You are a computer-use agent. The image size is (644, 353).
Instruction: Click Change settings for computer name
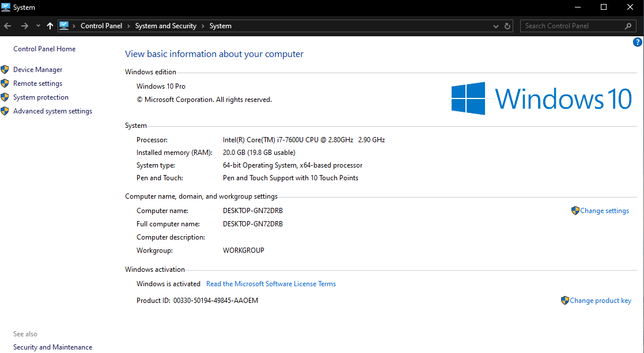pyautogui.click(x=604, y=211)
